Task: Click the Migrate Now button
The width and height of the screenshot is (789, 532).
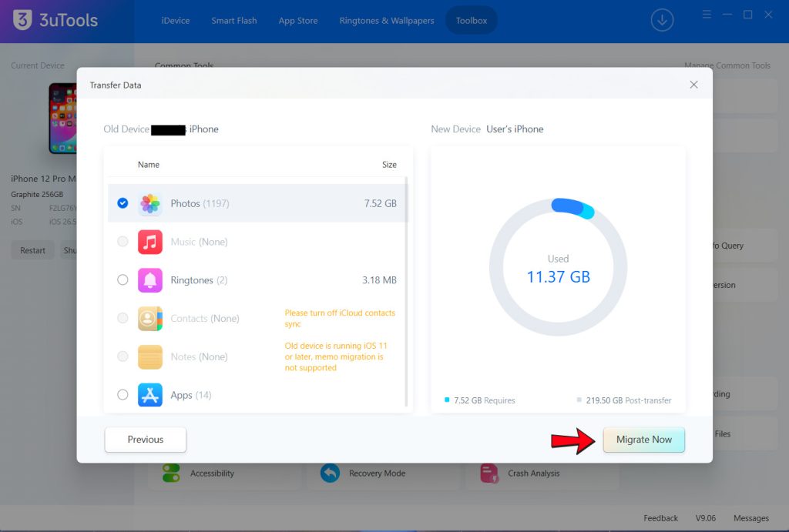Action: point(643,440)
